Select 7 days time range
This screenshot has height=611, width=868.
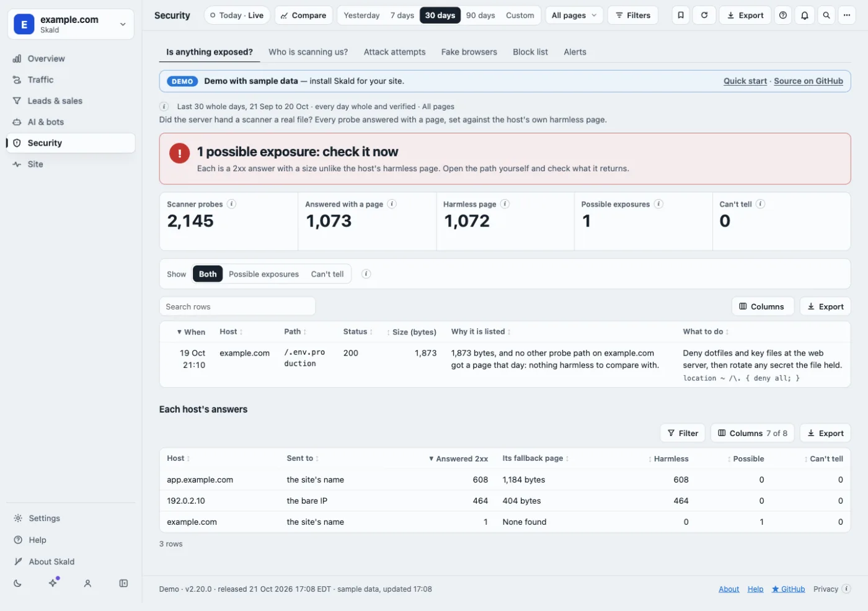[x=402, y=15]
